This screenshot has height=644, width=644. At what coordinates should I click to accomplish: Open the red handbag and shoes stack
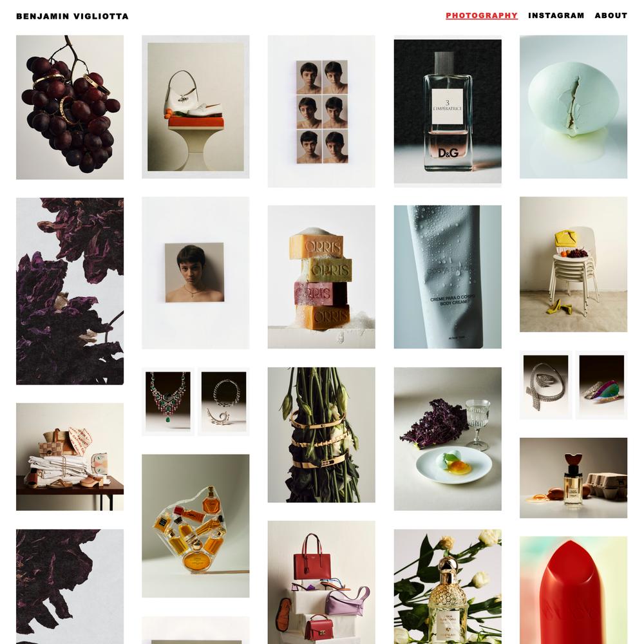[x=321, y=582]
